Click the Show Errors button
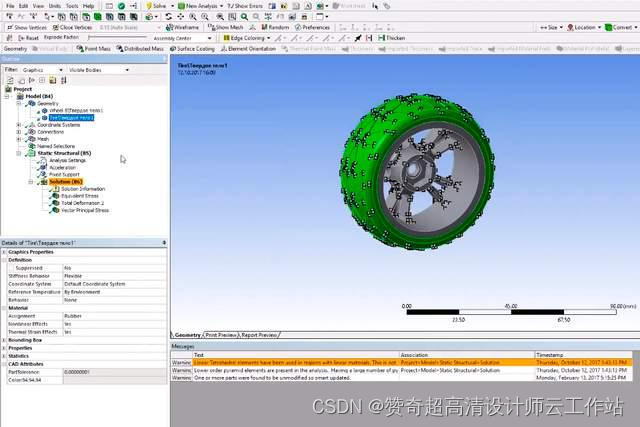Image resolution: width=640 pixels, height=427 pixels. click(245, 6)
